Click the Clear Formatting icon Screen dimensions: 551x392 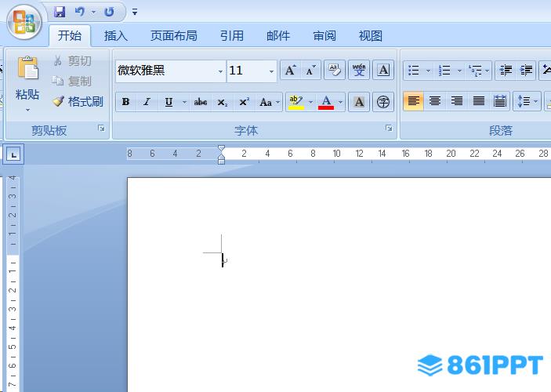(x=334, y=71)
